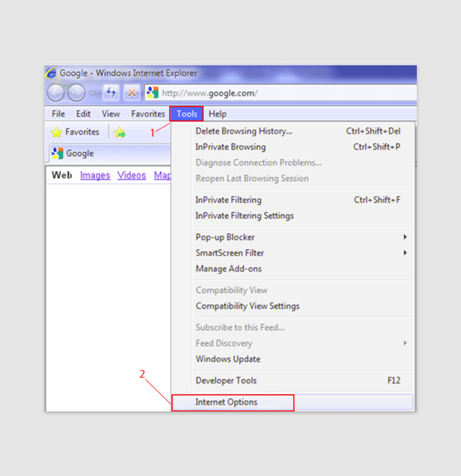The image size is (461, 476).
Task: Open the Videos link
Action: pos(132,175)
